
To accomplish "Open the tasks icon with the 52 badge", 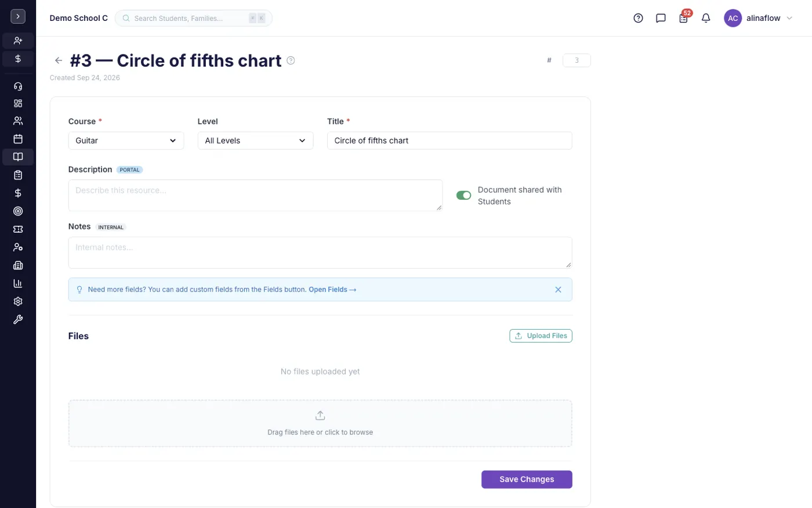I will click(684, 18).
